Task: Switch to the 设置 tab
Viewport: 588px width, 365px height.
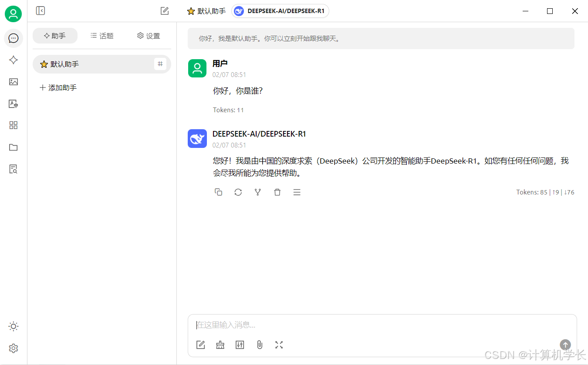Action: (149, 36)
